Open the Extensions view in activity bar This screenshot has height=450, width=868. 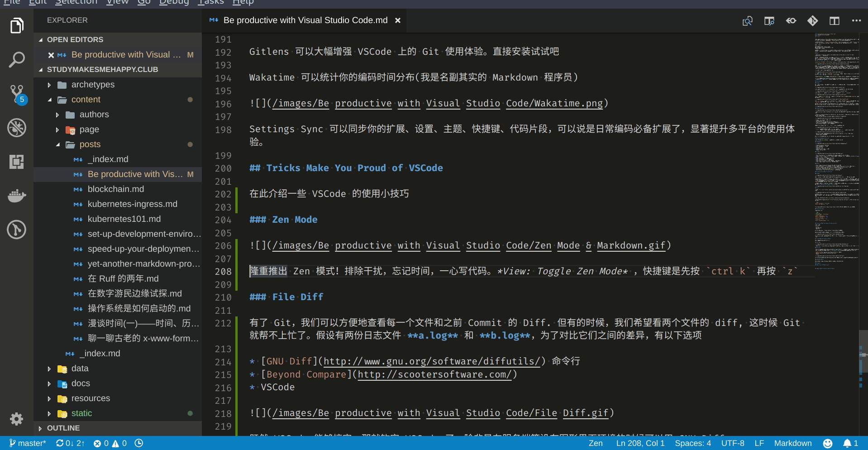(x=17, y=162)
